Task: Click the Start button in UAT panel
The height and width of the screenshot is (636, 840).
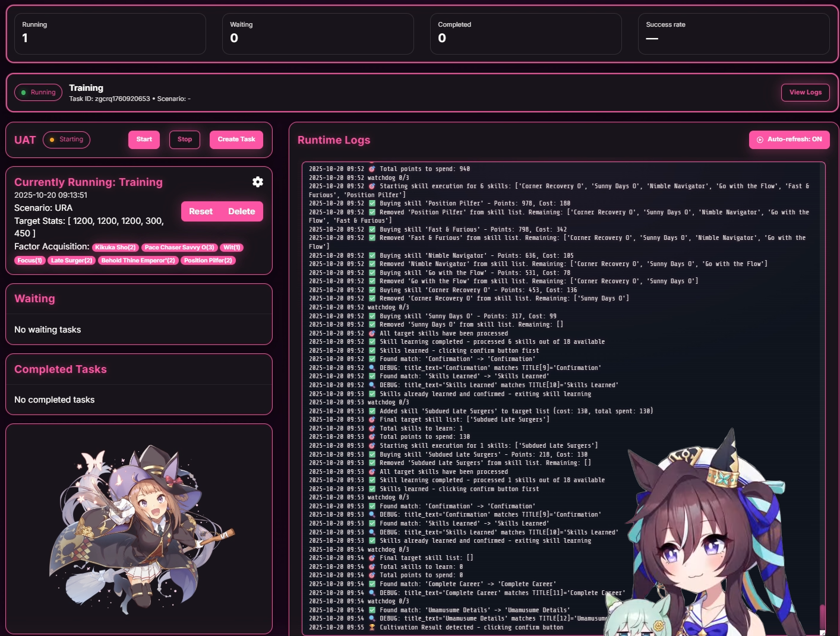Action: click(x=144, y=140)
